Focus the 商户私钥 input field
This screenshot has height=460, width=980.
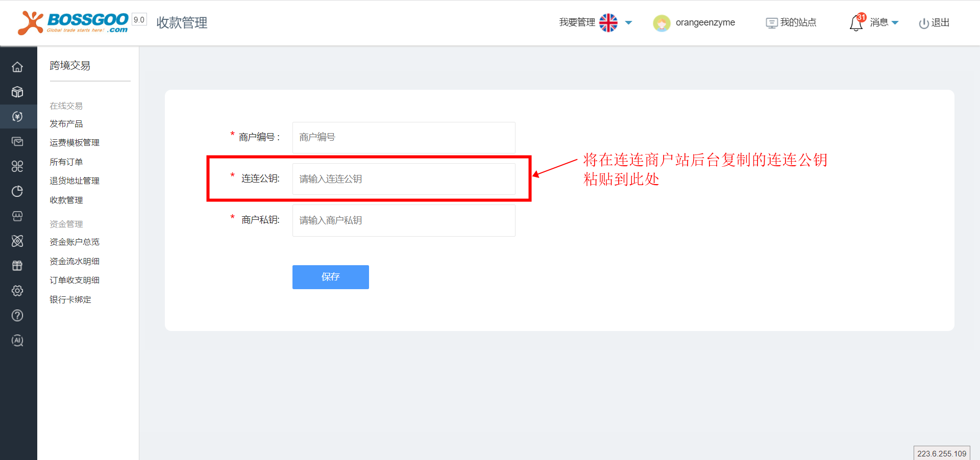(x=404, y=220)
